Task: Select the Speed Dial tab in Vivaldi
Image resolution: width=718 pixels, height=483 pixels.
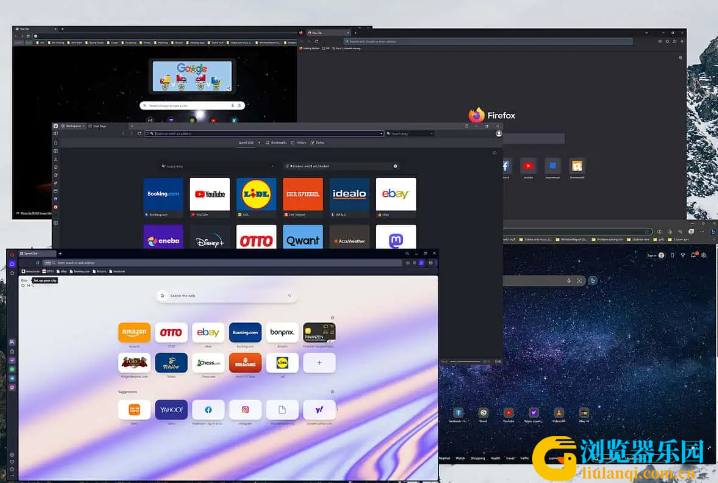Action: tap(246, 143)
